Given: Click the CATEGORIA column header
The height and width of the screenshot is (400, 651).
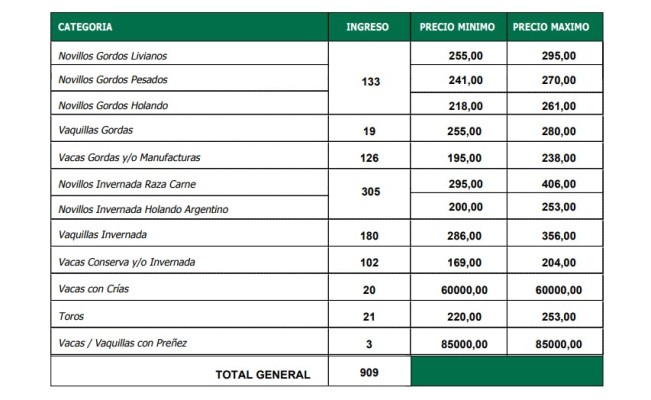Looking at the screenshot, I should (86, 27).
